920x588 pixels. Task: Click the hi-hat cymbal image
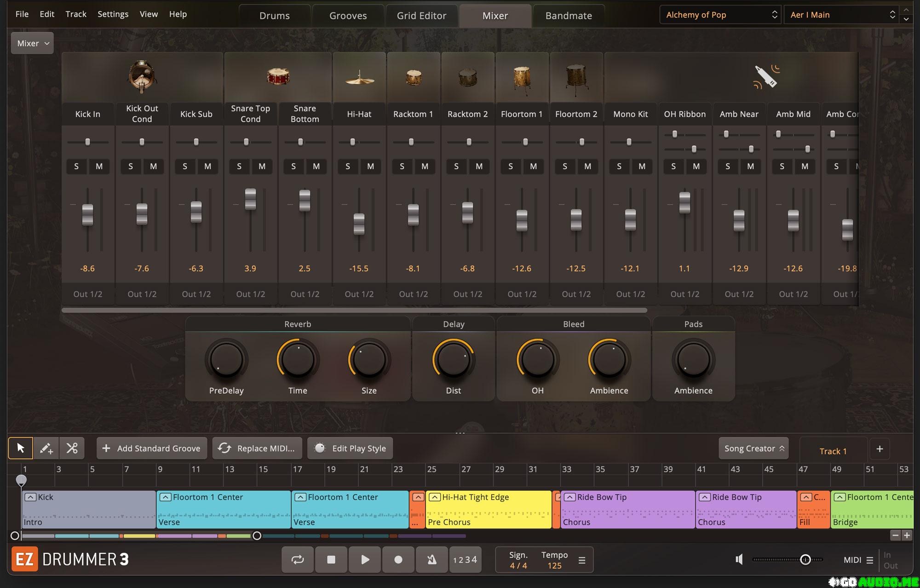[x=359, y=77]
